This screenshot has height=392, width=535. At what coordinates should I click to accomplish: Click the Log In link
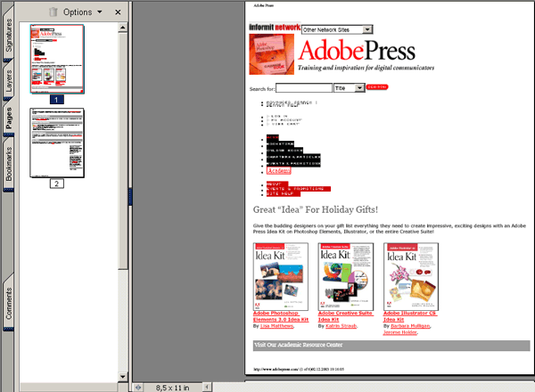pyautogui.click(x=279, y=116)
